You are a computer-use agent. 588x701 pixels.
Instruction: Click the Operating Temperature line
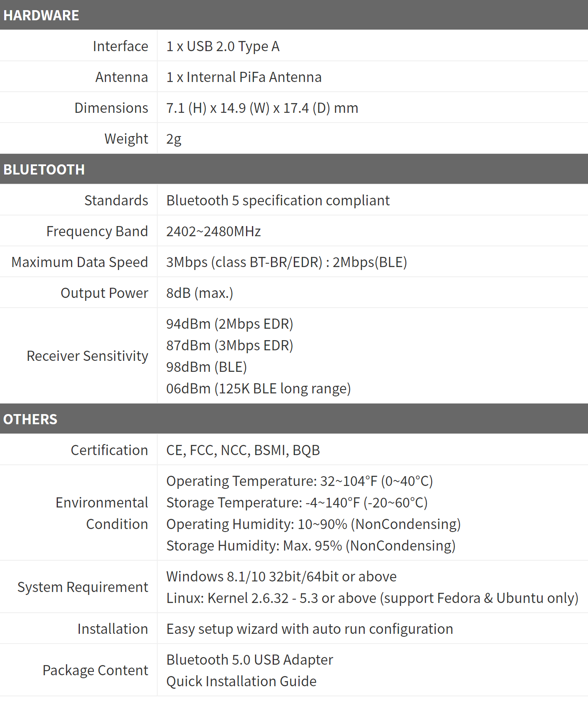point(299,481)
